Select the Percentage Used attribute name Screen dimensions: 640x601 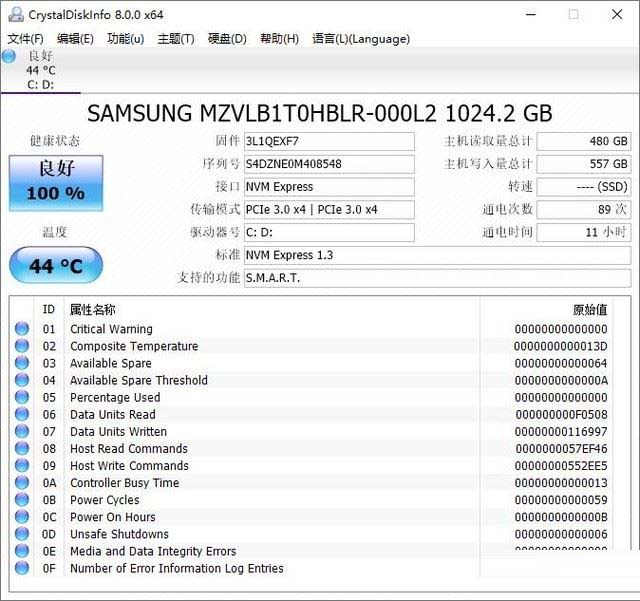[115, 398]
